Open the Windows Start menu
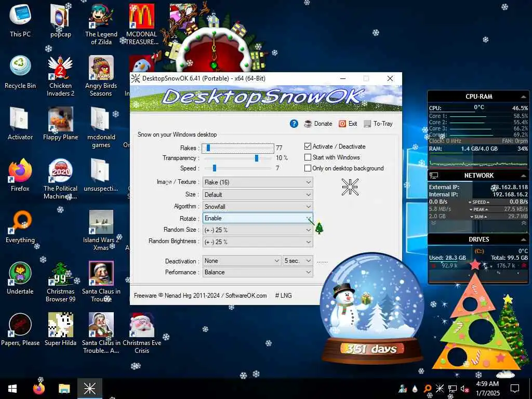 12,389
